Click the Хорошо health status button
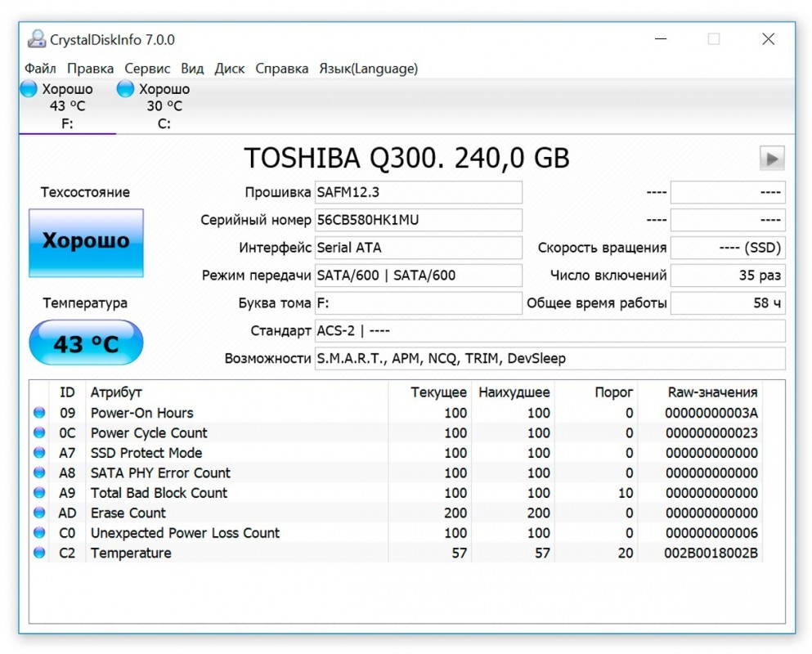 click(x=86, y=243)
